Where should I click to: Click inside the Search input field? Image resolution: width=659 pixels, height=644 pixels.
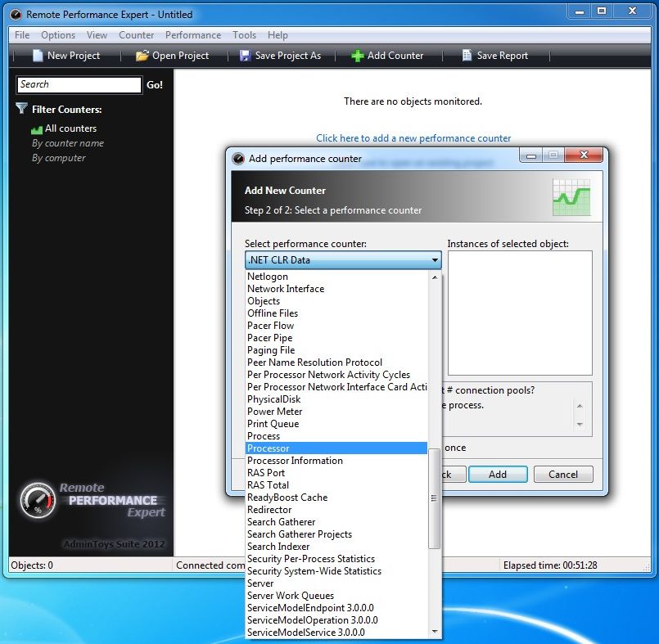click(x=79, y=84)
